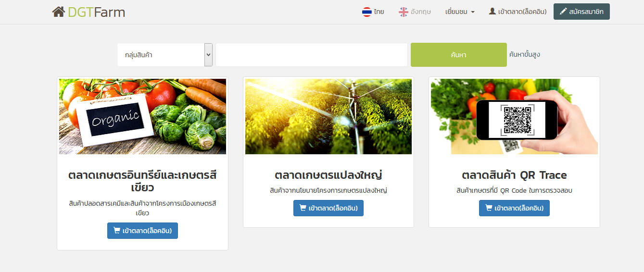Click the pencil icon on สมัครสมาชิก button
Viewport: 644px width, 272px height.
pyautogui.click(x=563, y=12)
